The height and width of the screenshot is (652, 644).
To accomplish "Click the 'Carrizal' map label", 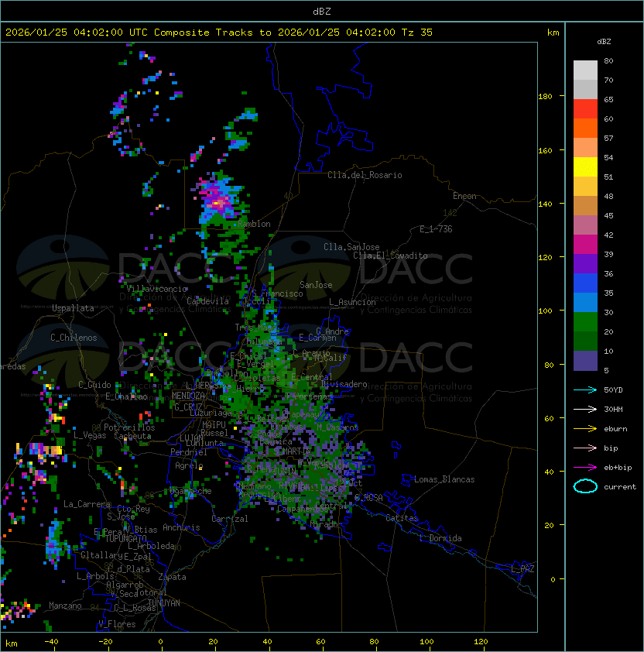I will [230, 519].
